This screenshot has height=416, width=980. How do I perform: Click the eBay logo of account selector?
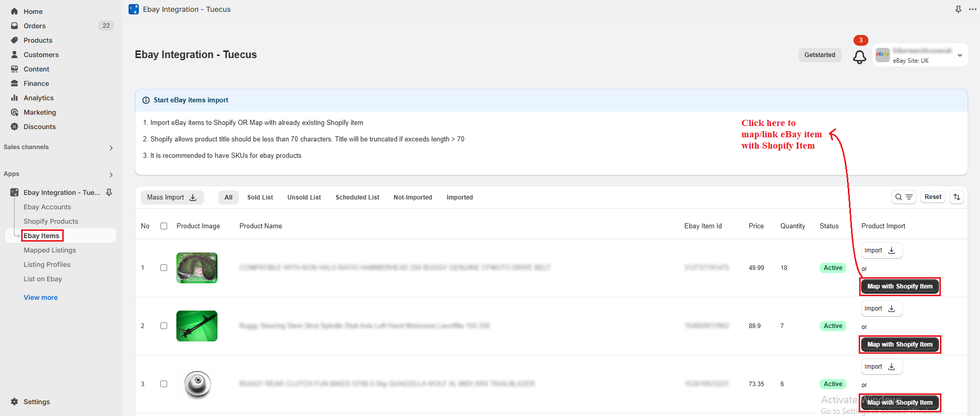(x=883, y=55)
